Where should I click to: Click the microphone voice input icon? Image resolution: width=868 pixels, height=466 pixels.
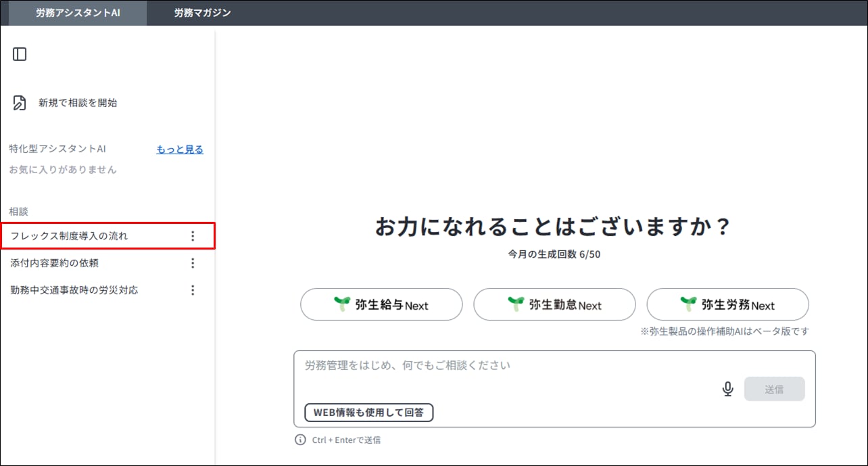(x=727, y=389)
